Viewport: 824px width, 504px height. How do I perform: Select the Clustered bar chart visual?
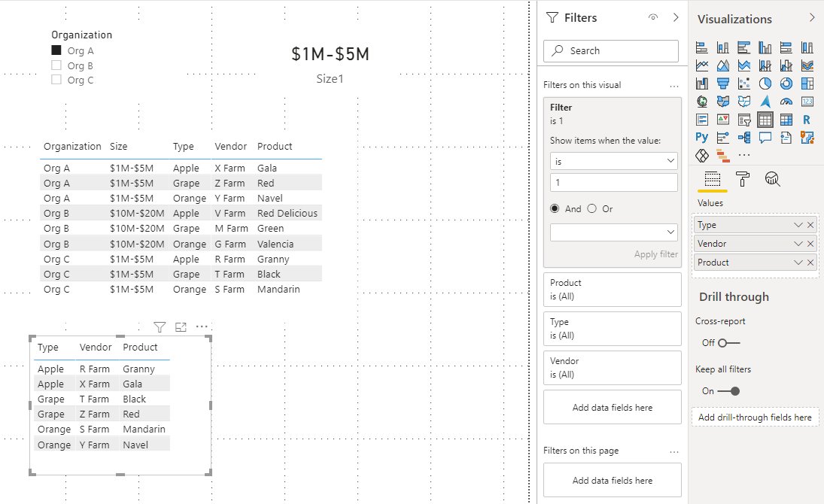click(744, 48)
